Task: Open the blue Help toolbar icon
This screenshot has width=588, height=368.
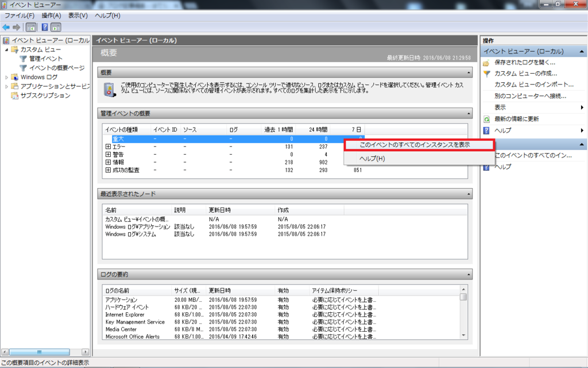Action: point(45,28)
